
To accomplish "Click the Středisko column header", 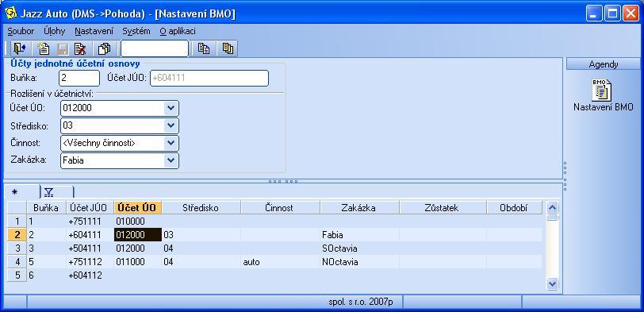I will (x=201, y=208).
